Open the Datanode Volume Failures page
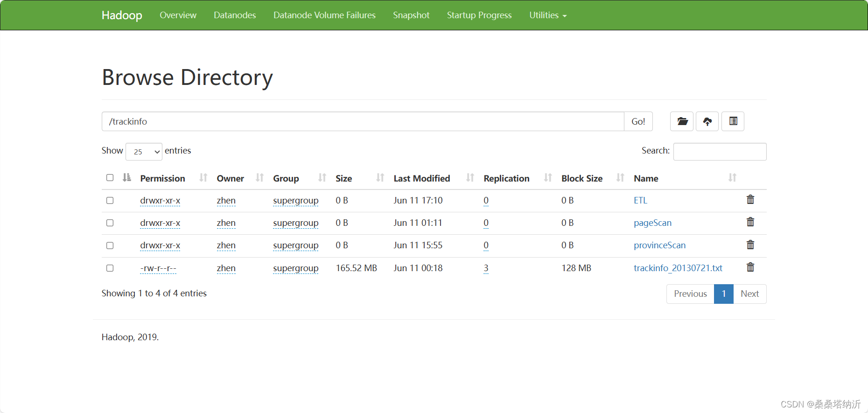868x413 pixels. [x=324, y=15]
